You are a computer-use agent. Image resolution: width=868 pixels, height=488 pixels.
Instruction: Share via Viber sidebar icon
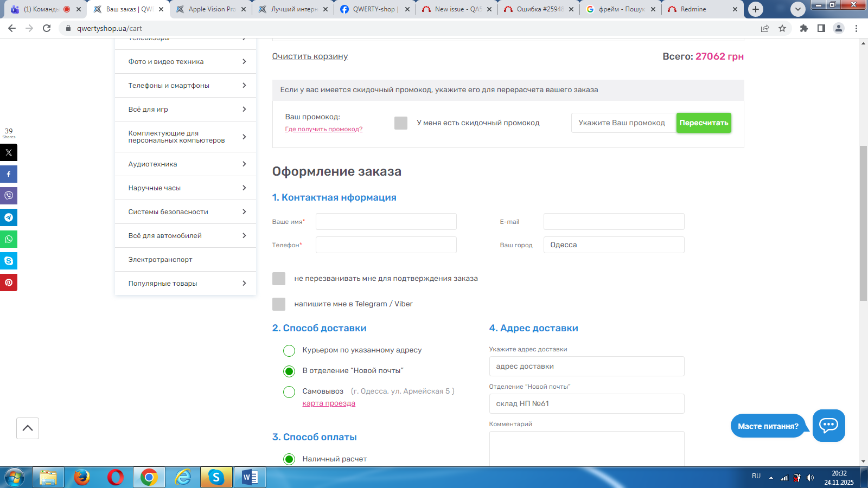[9, 196]
